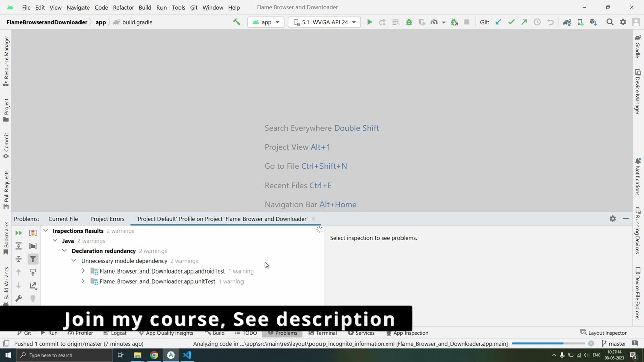Collapse Unnecessary module dependency node
The width and height of the screenshot is (644, 362).
tap(74, 261)
